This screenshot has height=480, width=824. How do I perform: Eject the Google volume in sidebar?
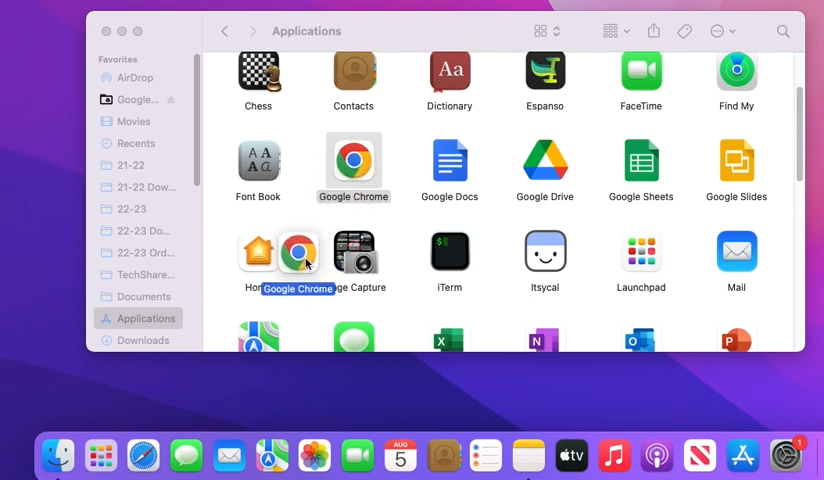[171, 100]
